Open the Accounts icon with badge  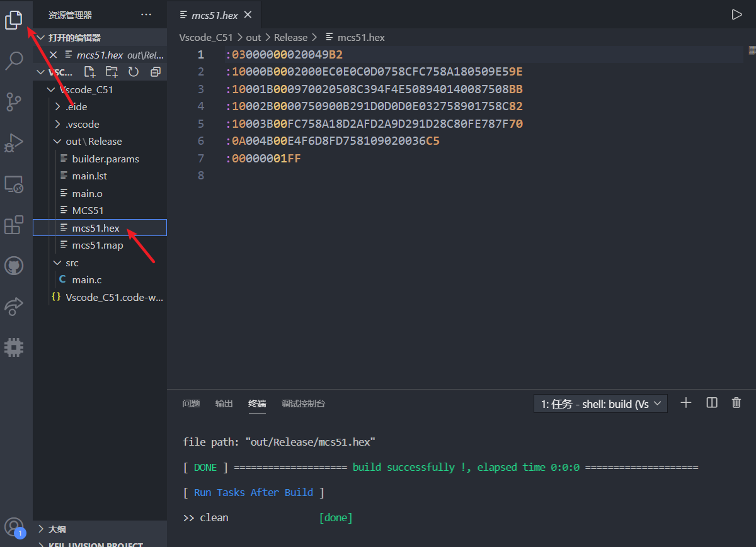[x=14, y=527]
